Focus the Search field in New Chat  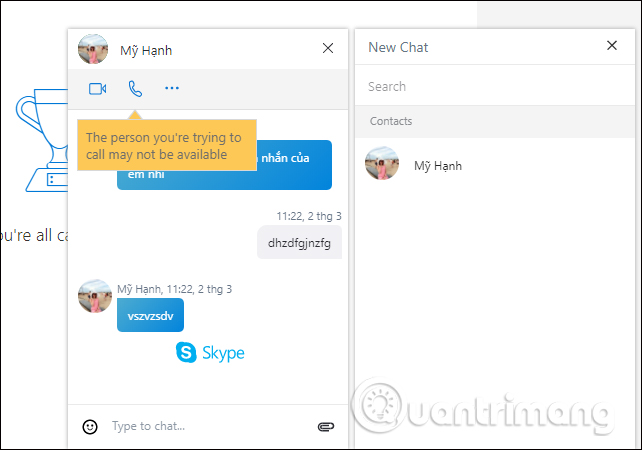tap(495, 86)
